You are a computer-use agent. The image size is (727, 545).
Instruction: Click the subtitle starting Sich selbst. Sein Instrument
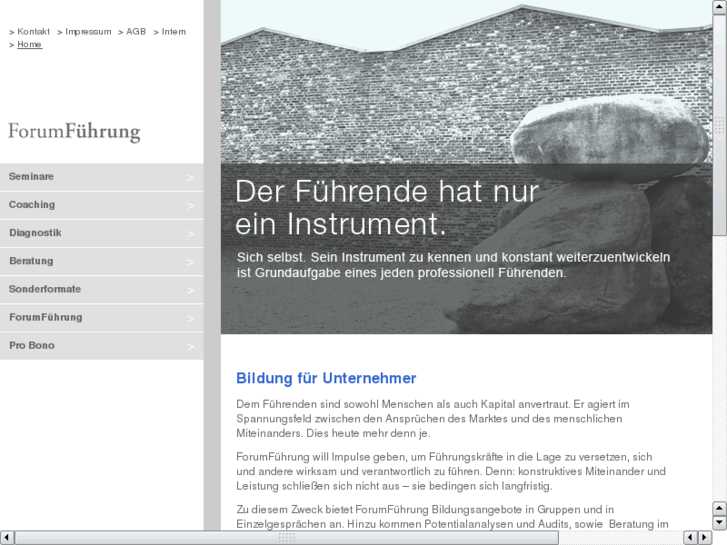tap(453, 265)
